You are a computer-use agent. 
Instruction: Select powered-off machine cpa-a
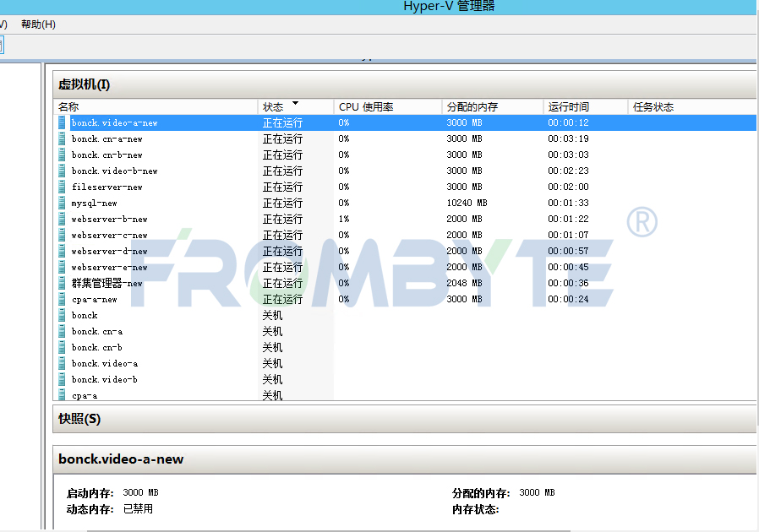85,395
